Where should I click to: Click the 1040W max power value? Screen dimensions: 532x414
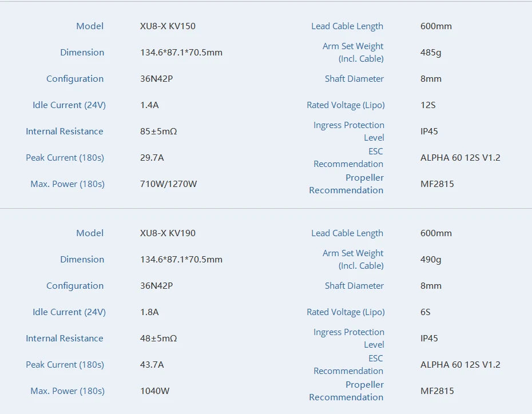click(x=154, y=391)
